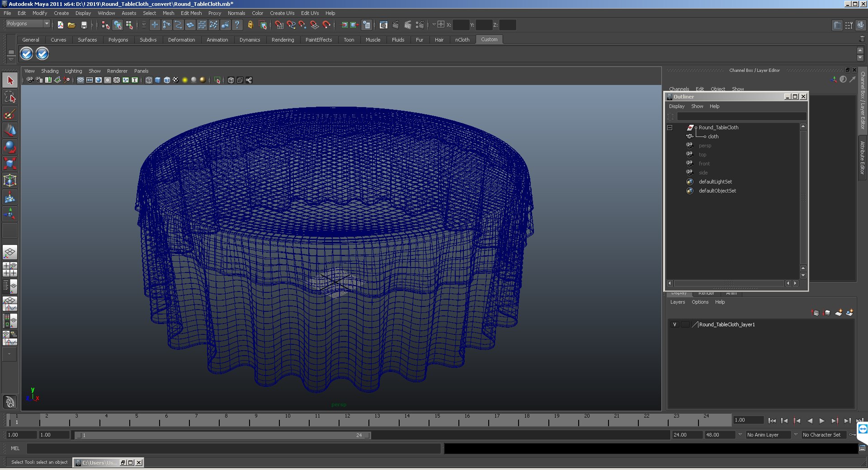Viewport: 868px width, 470px height.
Task: Collapse the Round_TableCloth outliner node
Action: pyautogui.click(x=670, y=127)
